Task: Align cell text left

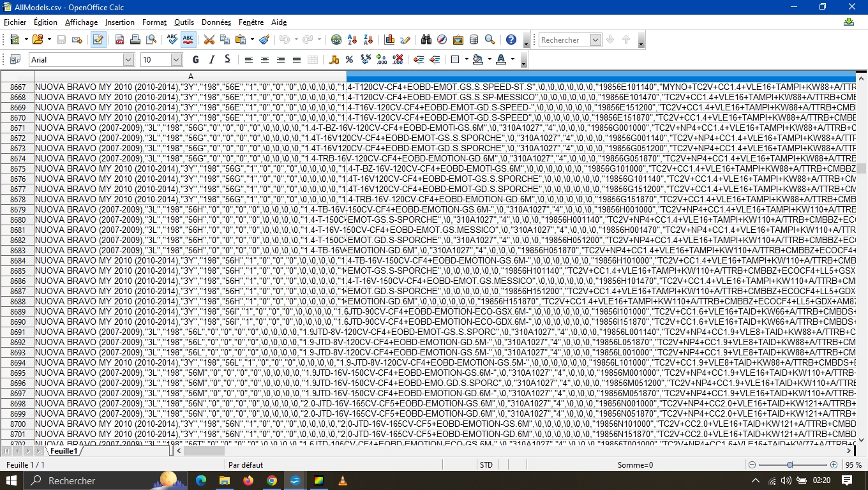Action: click(248, 59)
